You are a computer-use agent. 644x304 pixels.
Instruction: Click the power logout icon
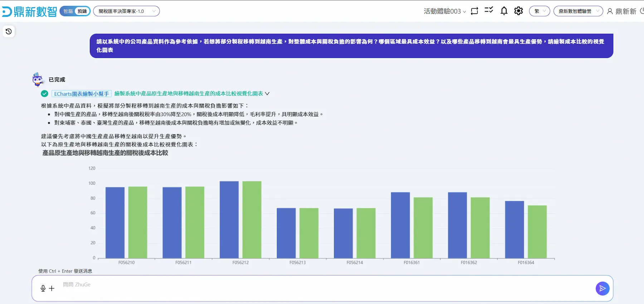641,11
